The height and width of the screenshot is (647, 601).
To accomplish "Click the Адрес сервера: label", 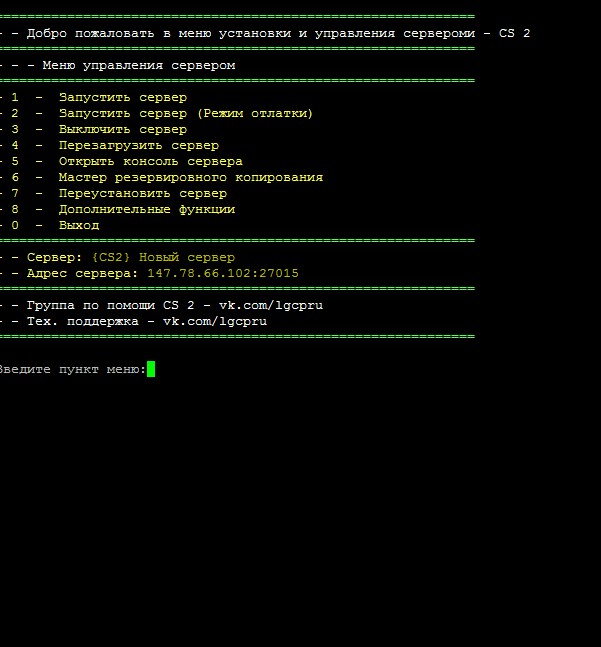I will click(x=82, y=273).
